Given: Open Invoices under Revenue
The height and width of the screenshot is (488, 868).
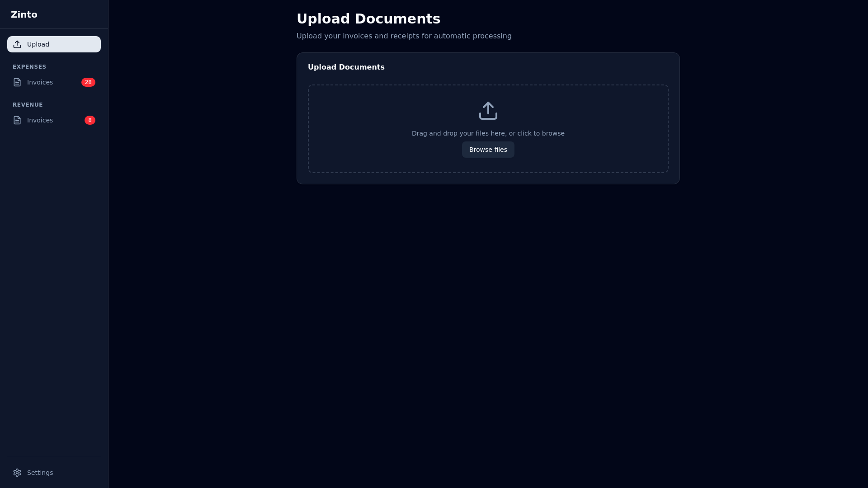Looking at the screenshot, I should (54, 120).
